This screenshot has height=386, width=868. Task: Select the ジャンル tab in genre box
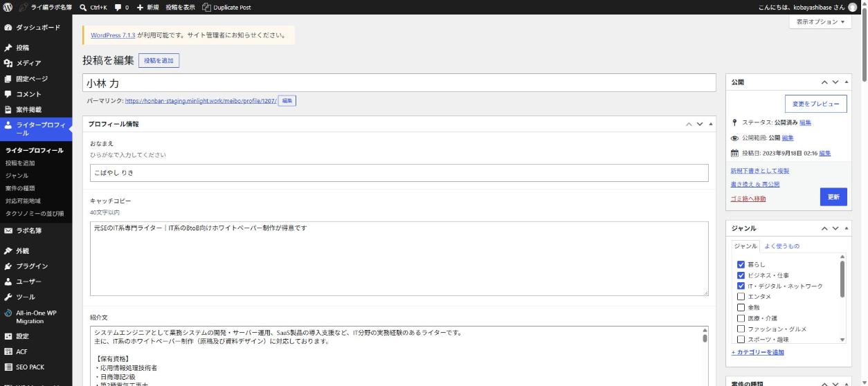745,246
